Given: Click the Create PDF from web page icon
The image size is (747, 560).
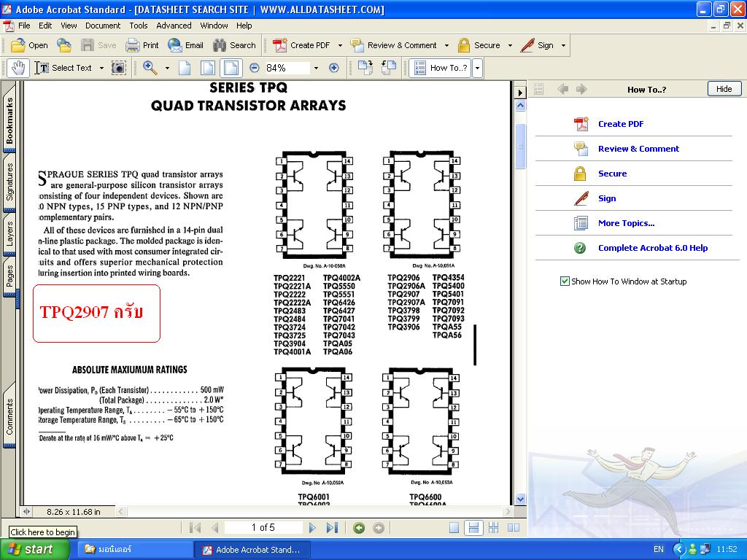Looking at the screenshot, I should click(64, 45).
